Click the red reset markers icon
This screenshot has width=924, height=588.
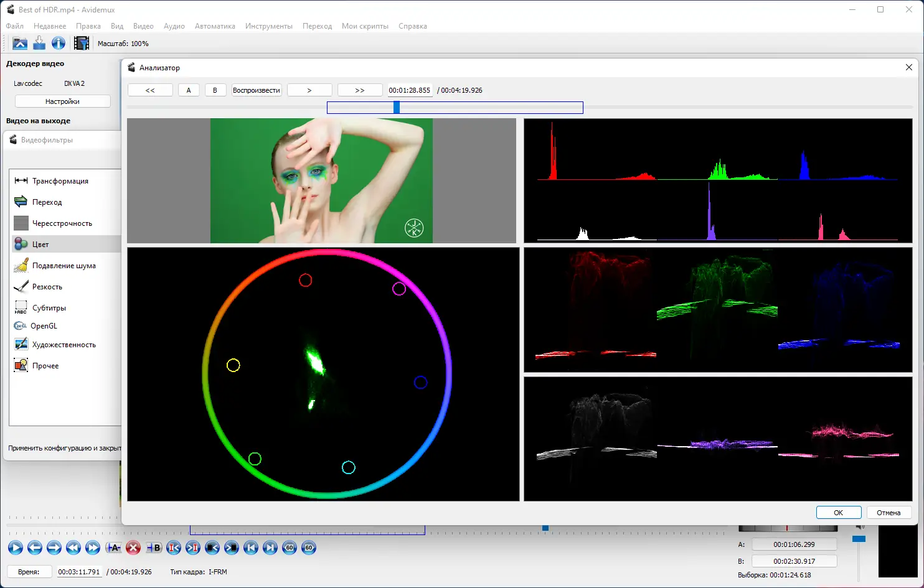(133, 548)
